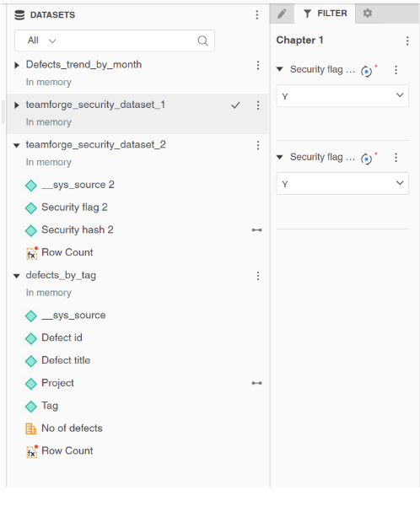Select the Security flag 2 field label
Image resolution: width=420 pixels, height=523 pixels.
74,208
